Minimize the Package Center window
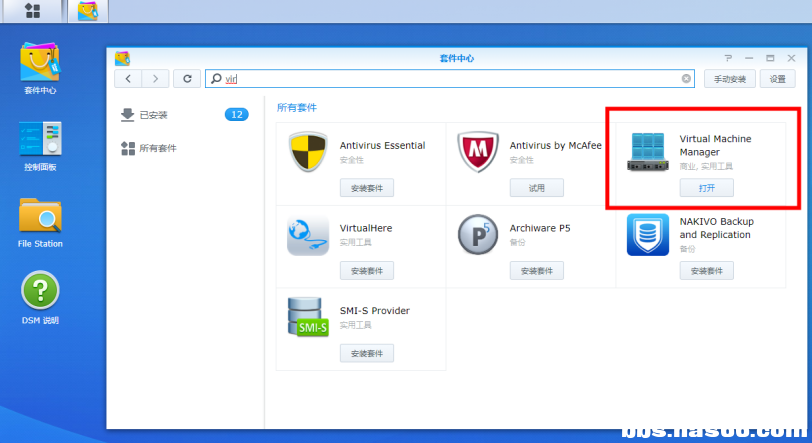The image size is (812, 443). (x=749, y=58)
